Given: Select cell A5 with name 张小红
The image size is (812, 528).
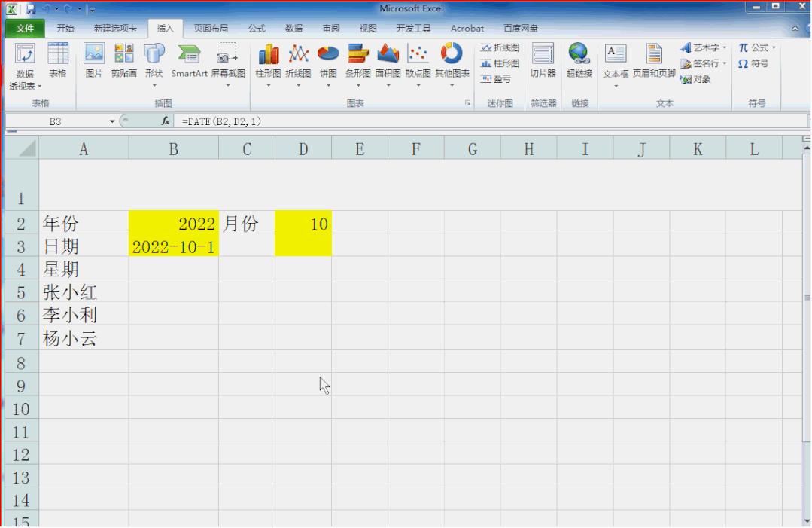Looking at the screenshot, I should pos(84,292).
